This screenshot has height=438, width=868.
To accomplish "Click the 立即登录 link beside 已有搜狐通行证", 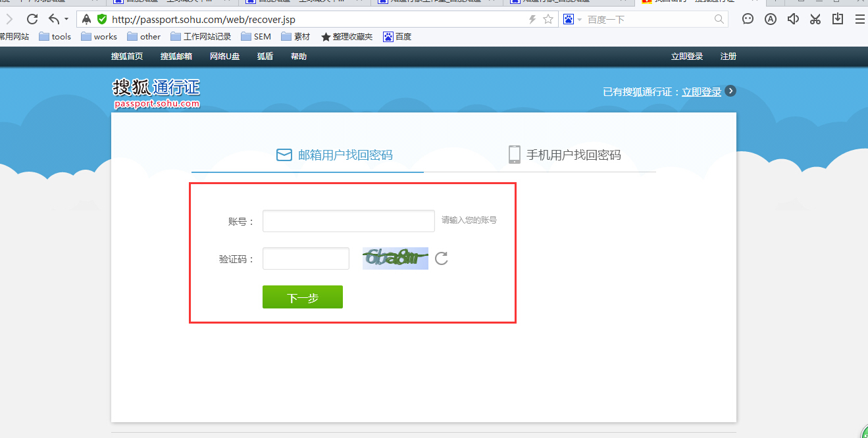I will tap(702, 92).
